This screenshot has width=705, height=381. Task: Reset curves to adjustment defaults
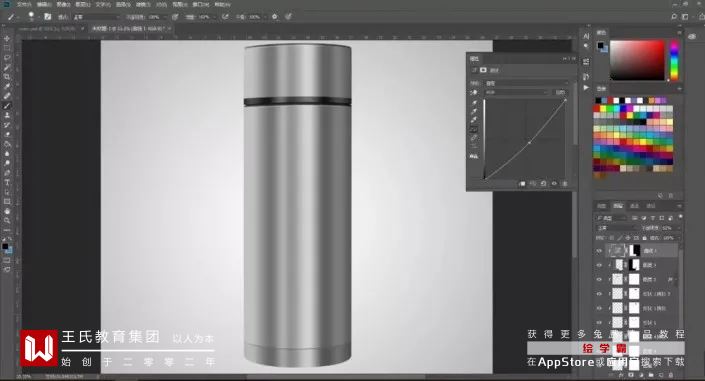click(x=544, y=184)
